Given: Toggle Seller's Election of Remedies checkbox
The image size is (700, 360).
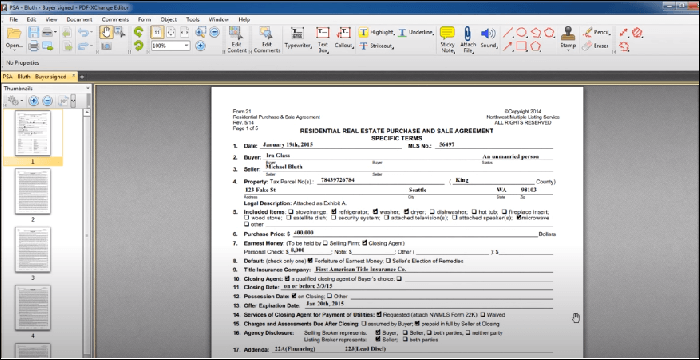Looking at the screenshot, I should (x=388, y=261).
